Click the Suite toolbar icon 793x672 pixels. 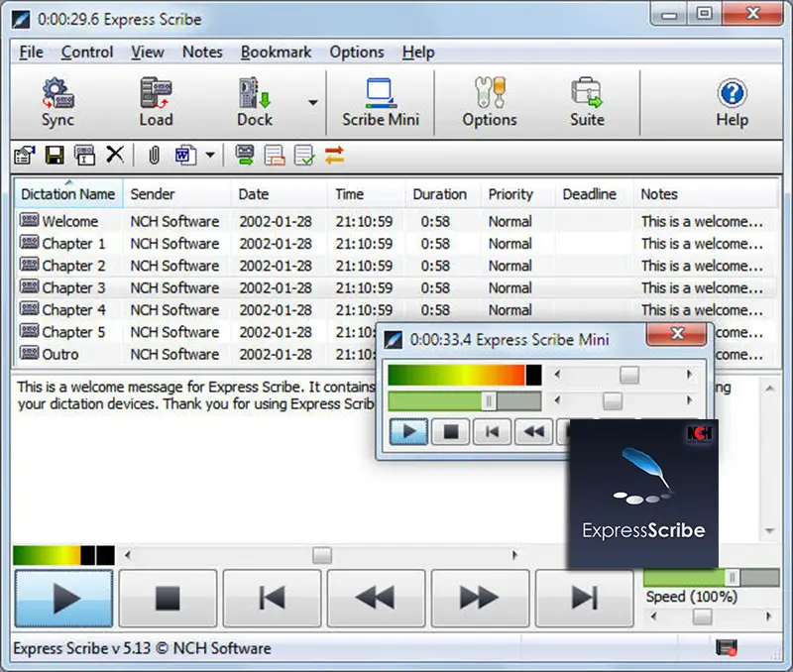coord(587,102)
